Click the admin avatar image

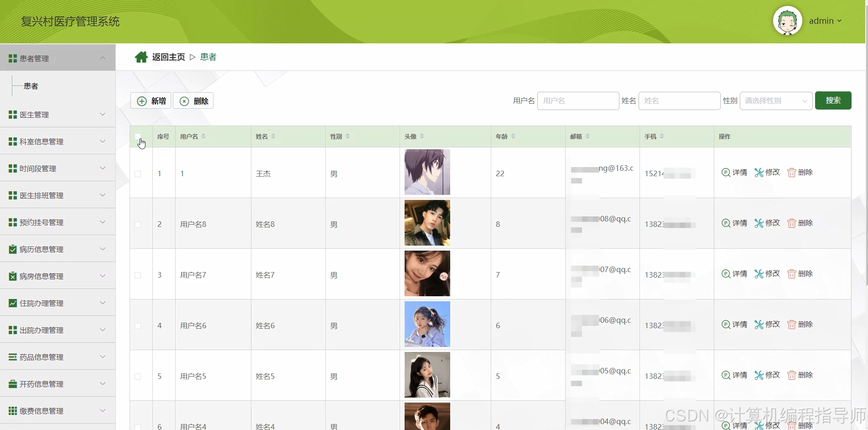tap(787, 21)
